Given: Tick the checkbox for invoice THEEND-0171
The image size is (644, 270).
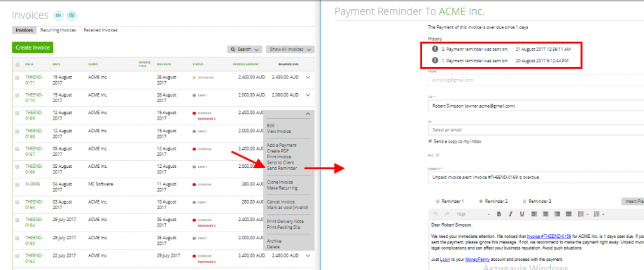Looking at the screenshot, I should (x=17, y=77).
